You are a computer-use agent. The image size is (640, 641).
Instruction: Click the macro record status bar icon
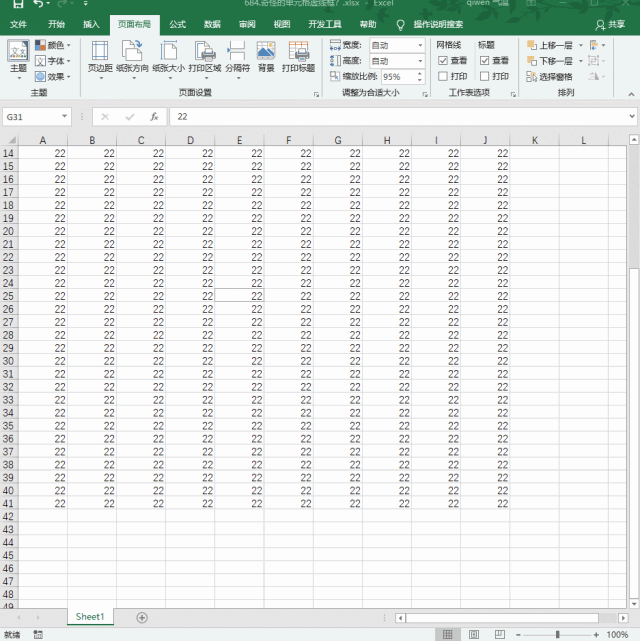(38, 634)
